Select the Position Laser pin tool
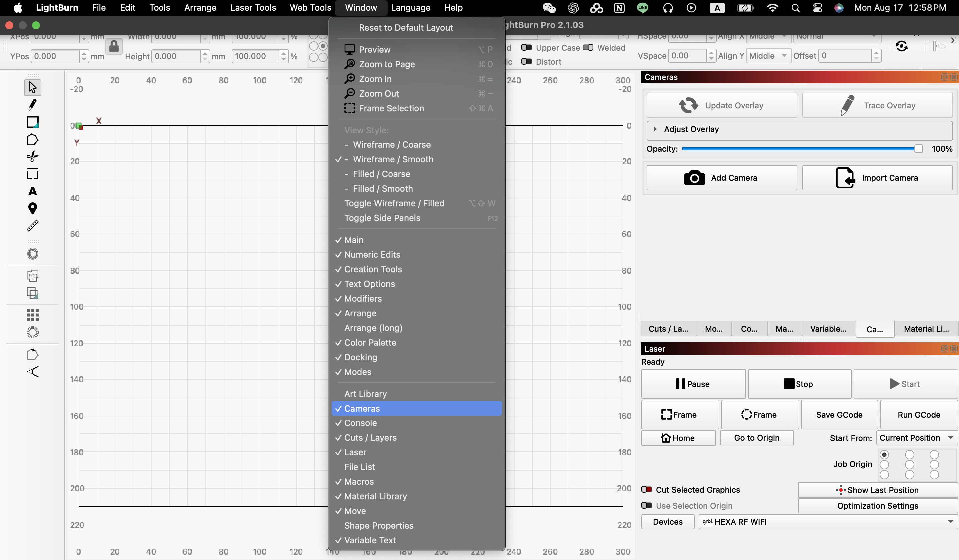This screenshot has width=959, height=560. [x=32, y=208]
